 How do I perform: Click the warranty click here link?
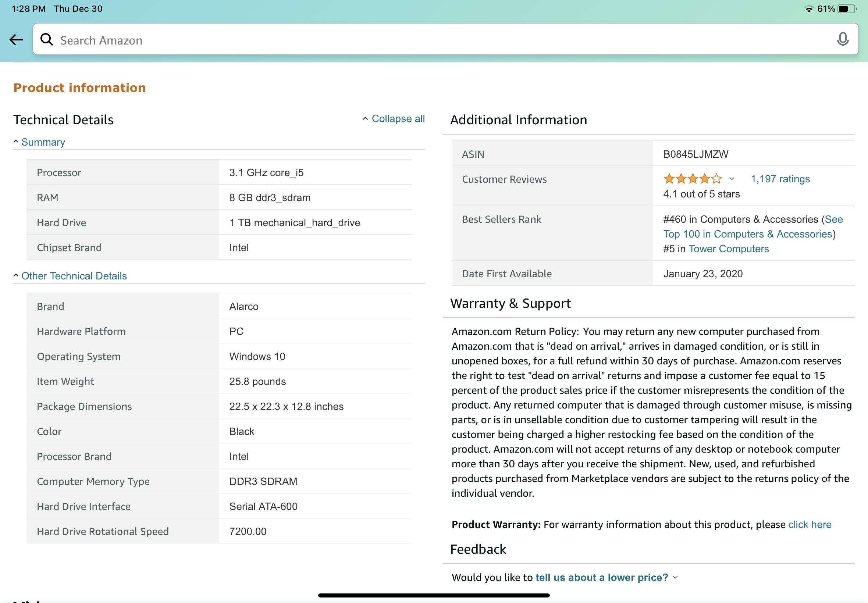tap(810, 524)
